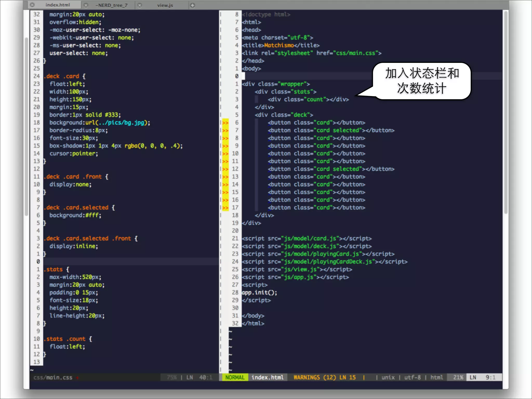
Task: Click the cursor:pointer; line
Action: tap(74, 154)
